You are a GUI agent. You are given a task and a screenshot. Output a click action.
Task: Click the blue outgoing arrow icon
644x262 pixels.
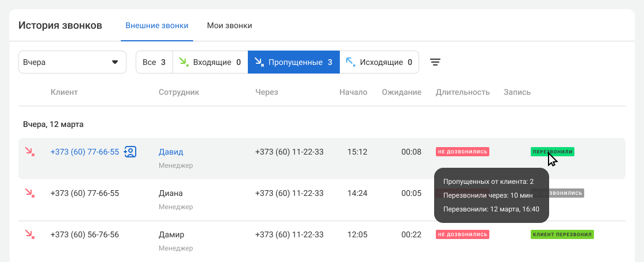click(x=350, y=62)
